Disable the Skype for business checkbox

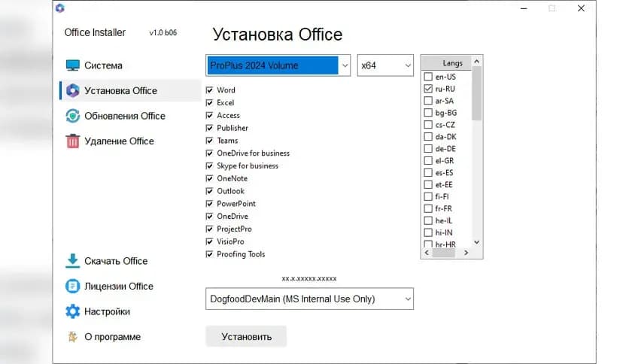tap(210, 166)
